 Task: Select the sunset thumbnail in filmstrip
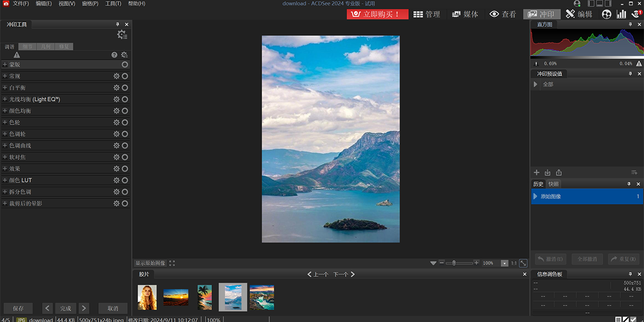tap(175, 297)
